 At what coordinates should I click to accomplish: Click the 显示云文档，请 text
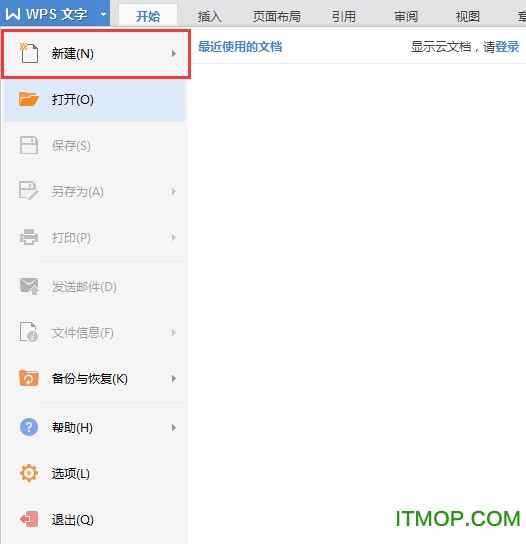[453, 46]
